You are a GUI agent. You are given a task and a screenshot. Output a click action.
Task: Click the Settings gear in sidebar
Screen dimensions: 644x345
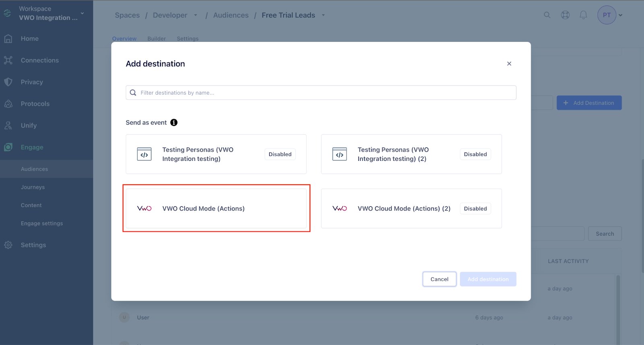click(8, 245)
